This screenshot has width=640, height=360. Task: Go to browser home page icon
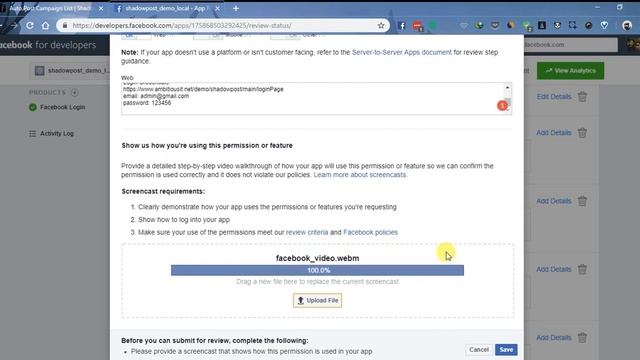click(x=45, y=25)
